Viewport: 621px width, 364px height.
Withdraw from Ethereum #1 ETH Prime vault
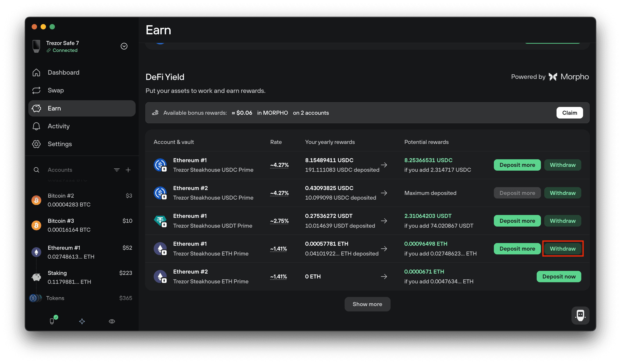pos(563,249)
